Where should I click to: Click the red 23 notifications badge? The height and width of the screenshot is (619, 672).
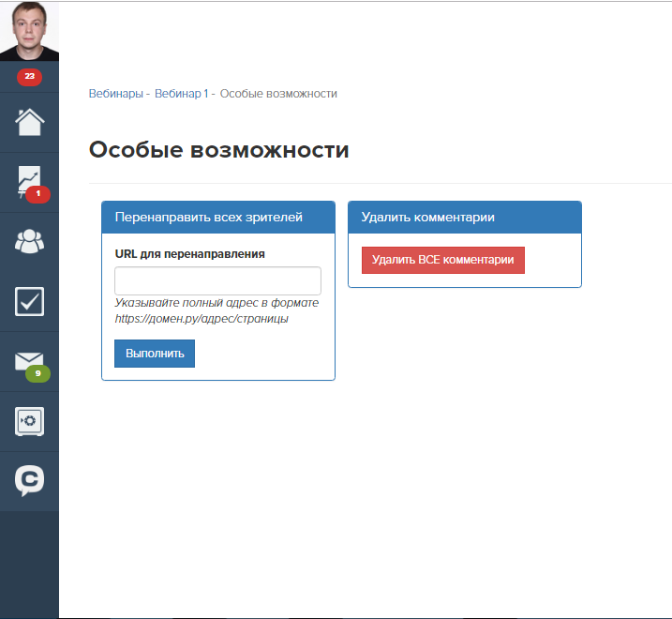(x=29, y=77)
